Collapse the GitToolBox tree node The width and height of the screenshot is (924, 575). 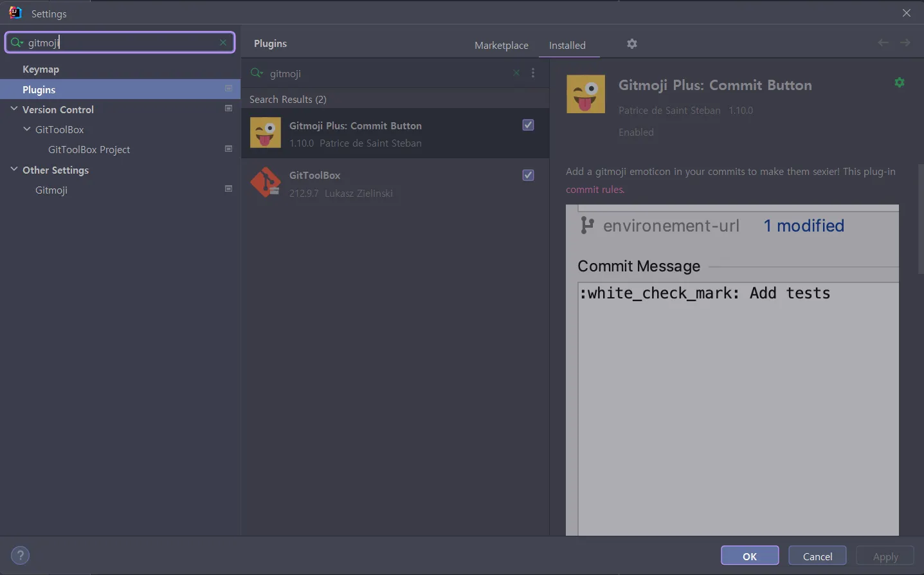point(27,129)
